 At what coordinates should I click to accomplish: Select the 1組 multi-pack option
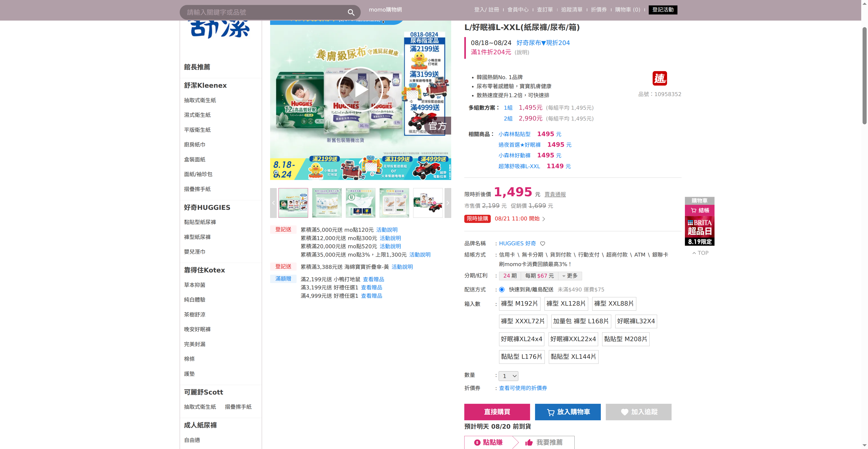(508, 108)
